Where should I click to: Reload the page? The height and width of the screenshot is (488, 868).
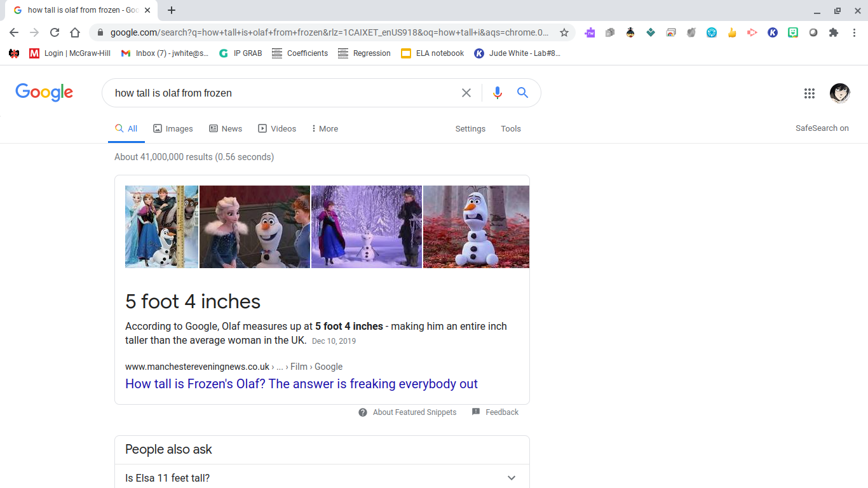(x=55, y=32)
